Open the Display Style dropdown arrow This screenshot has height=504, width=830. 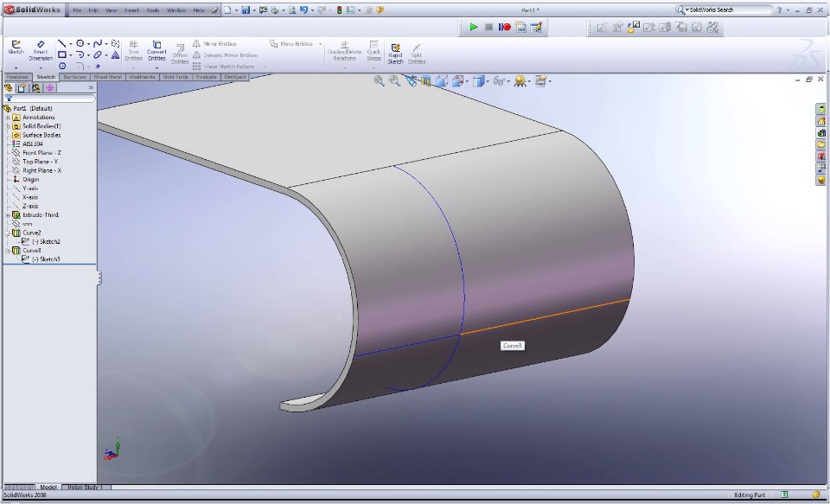tap(487, 81)
